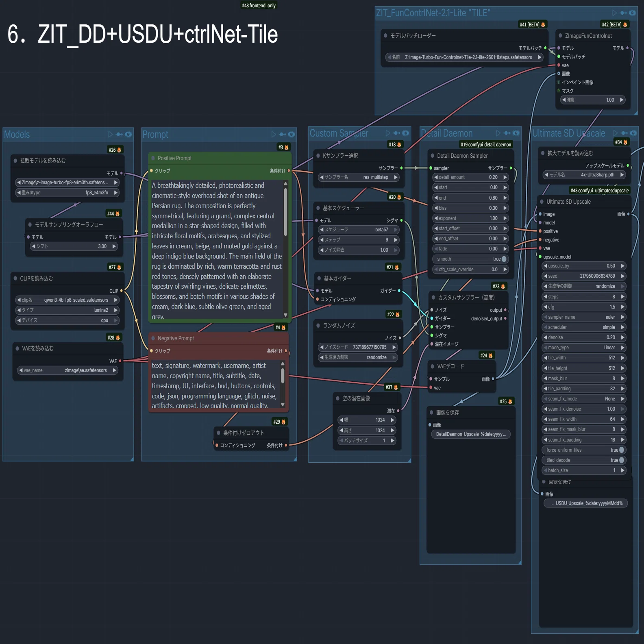Click the #43 comfyui_ultimatesdupscale badge
644x644 pixels.
pyautogui.click(x=600, y=190)
